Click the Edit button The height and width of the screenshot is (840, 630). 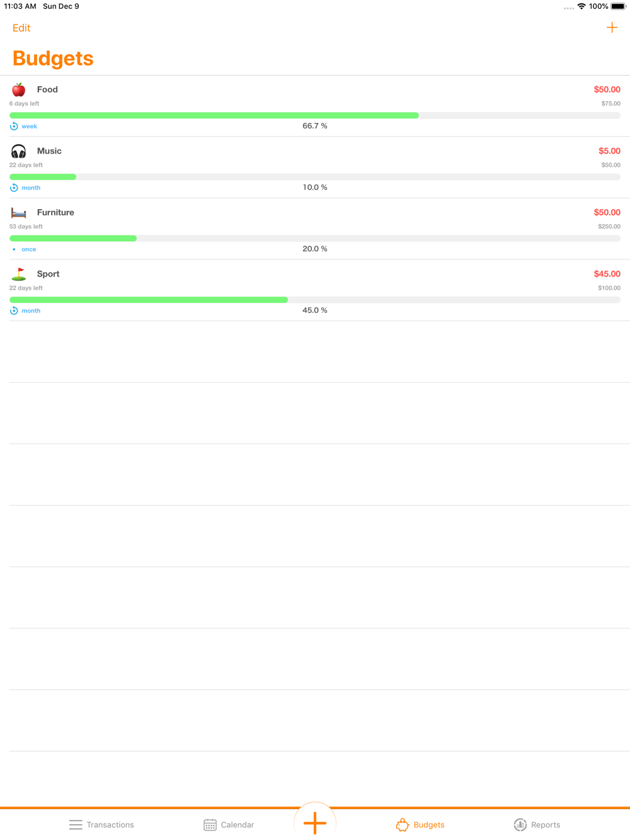click(x=21, y=28)
